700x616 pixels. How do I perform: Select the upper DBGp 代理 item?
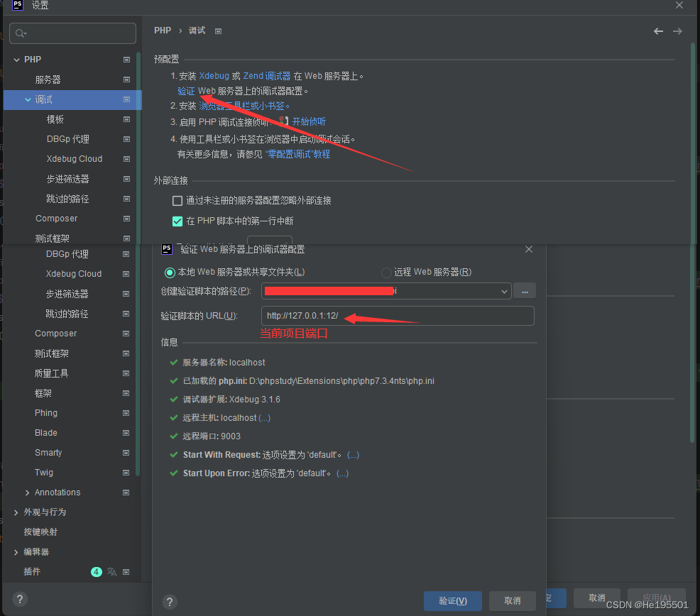point(68,139)
